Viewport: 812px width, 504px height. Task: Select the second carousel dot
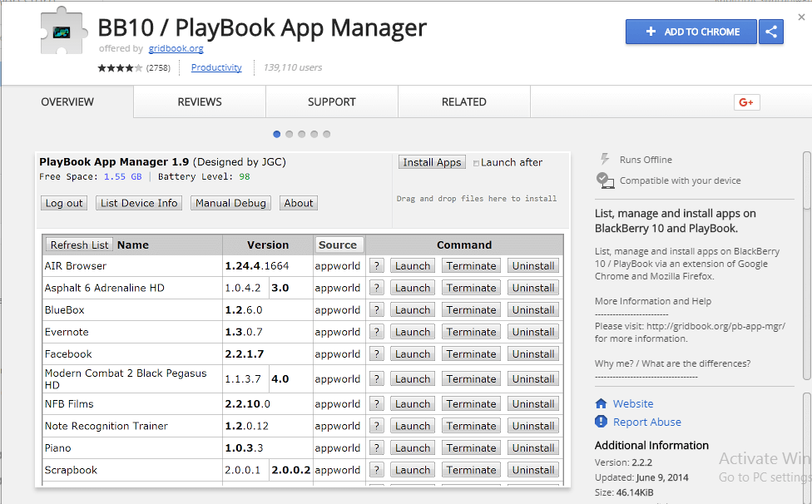pos(289,133)
